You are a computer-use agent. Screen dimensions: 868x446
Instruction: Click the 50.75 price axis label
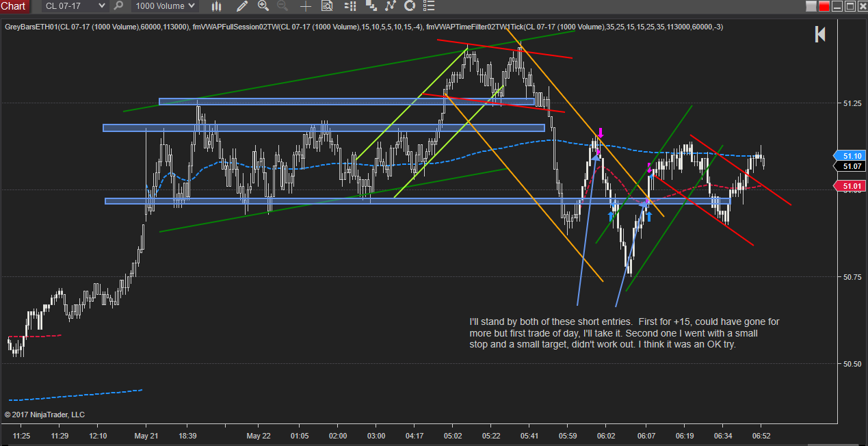[x=852, y=277]
